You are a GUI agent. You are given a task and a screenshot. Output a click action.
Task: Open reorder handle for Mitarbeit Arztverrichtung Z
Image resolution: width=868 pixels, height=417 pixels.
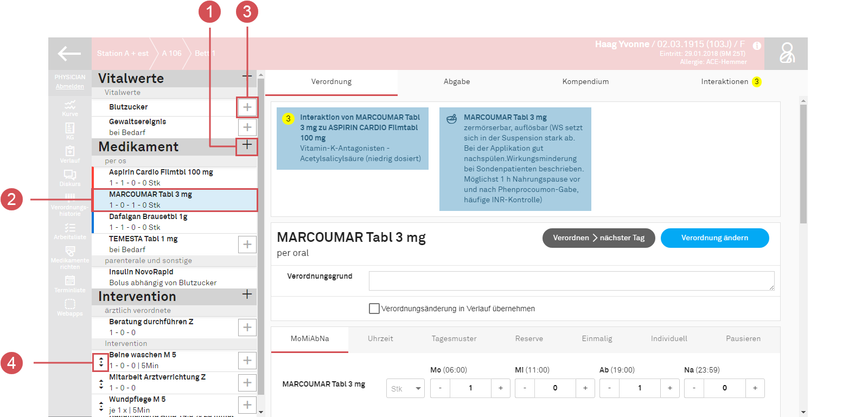[x=101, y=384]
